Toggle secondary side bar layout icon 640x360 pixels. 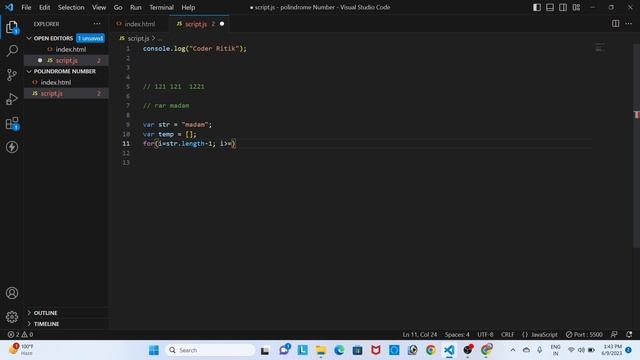(563, 7)
